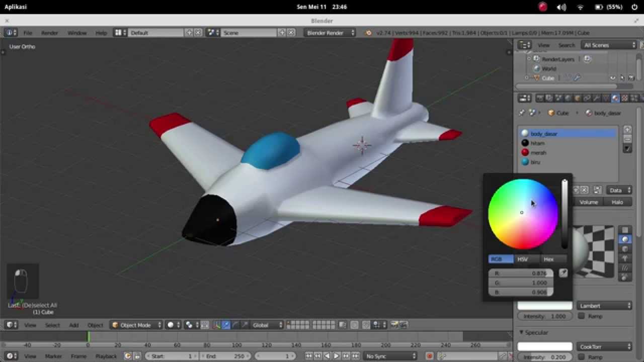Open the Modifiers wrench properties tab
The image size is (644, 362).
tap(596, 98)
